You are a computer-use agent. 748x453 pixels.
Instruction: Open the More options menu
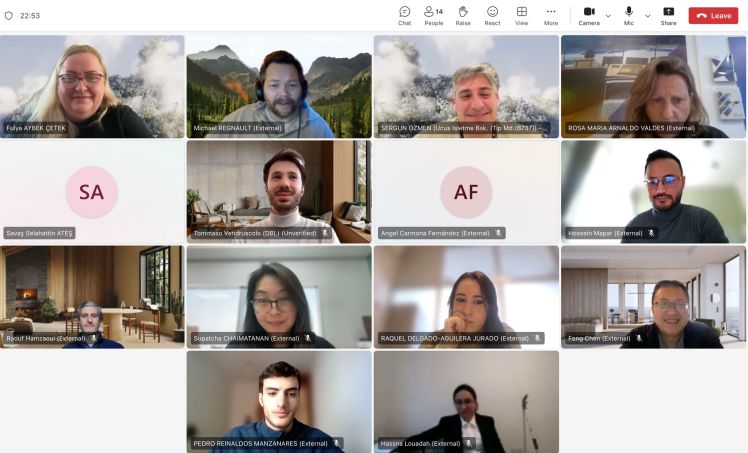[x=550, y=15]
